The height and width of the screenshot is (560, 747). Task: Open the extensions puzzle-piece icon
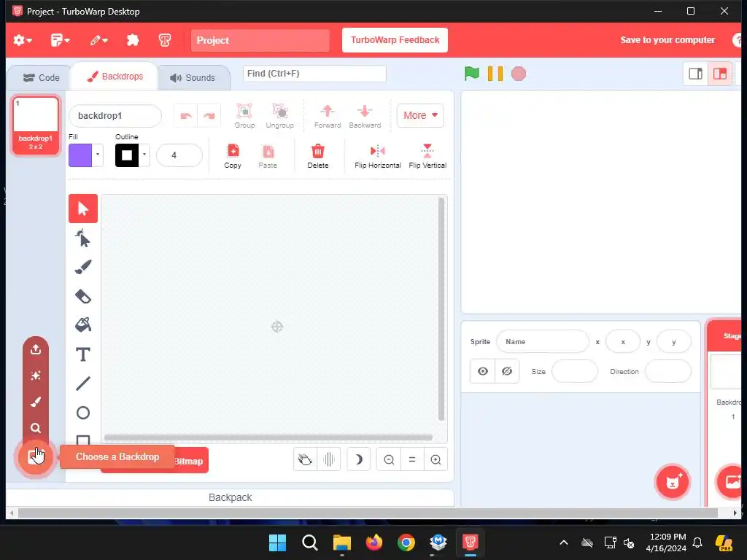133,40
